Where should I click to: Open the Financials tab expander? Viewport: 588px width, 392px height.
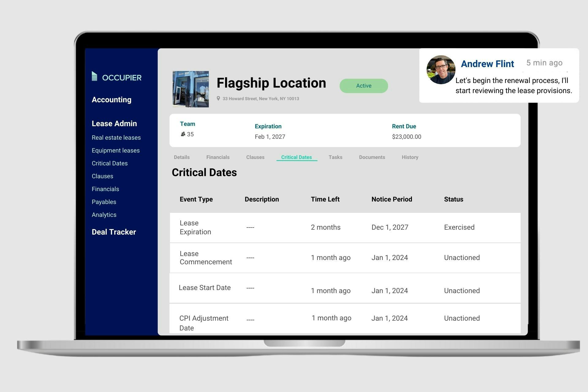(x=217, y=157)
